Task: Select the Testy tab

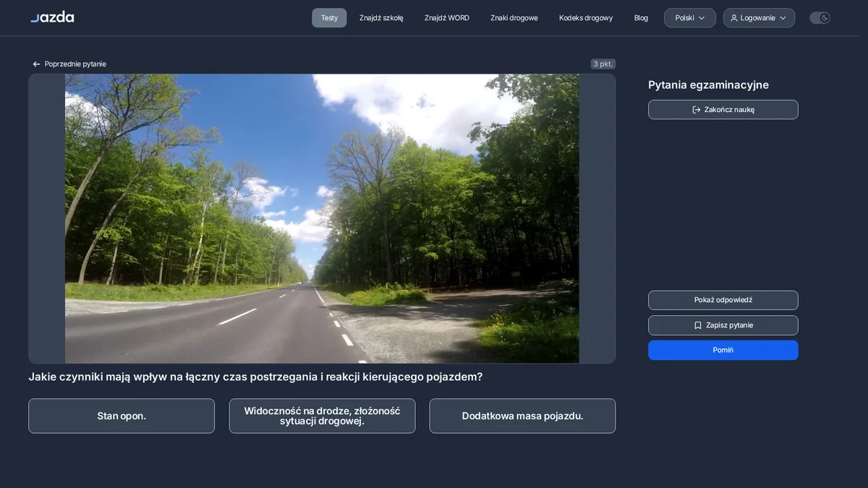Action: point(329,18)
